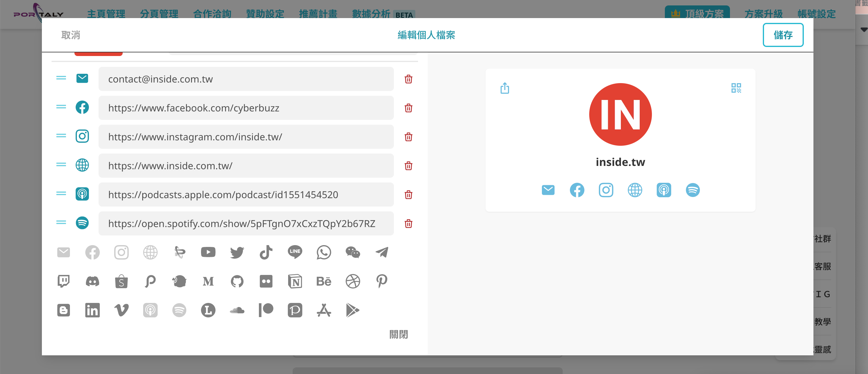Click the Apple Podcasts URL input field
This screenshot has width=868, height=374.
246,195
